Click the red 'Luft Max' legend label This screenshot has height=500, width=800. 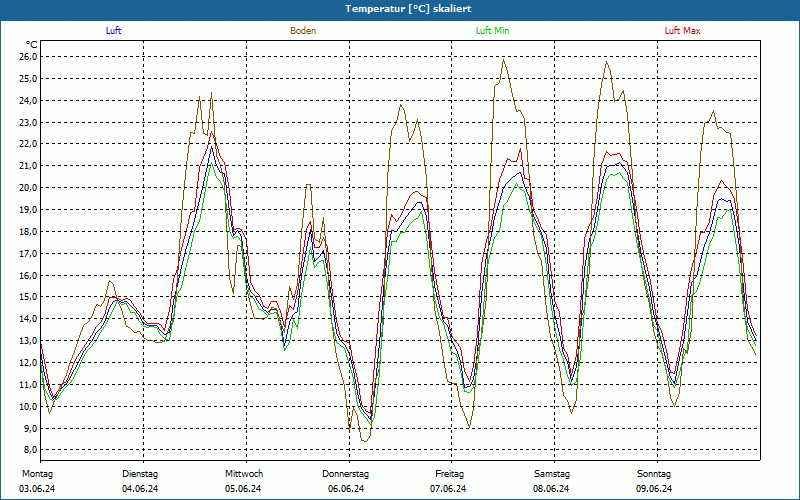coord(683,31)
